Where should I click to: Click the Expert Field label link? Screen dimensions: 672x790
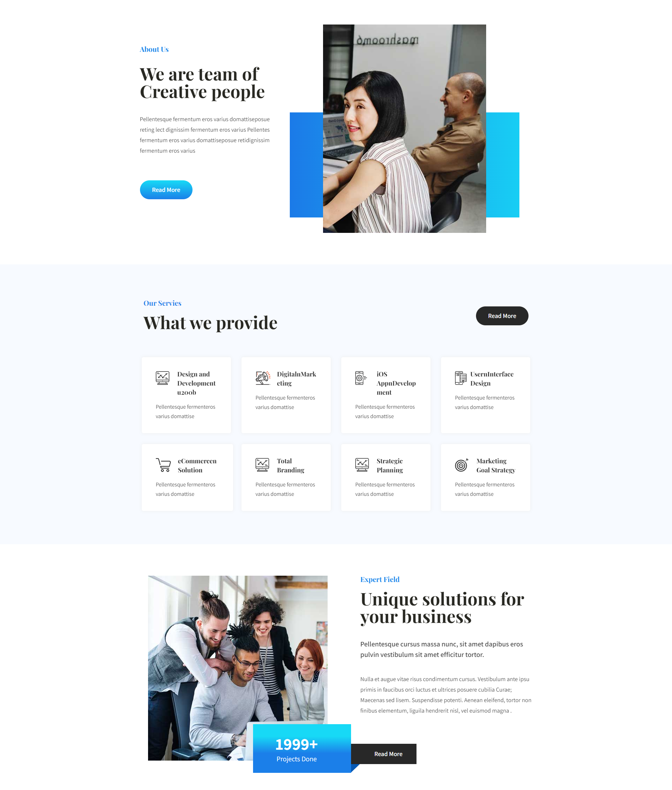click(x=380, y=579)
